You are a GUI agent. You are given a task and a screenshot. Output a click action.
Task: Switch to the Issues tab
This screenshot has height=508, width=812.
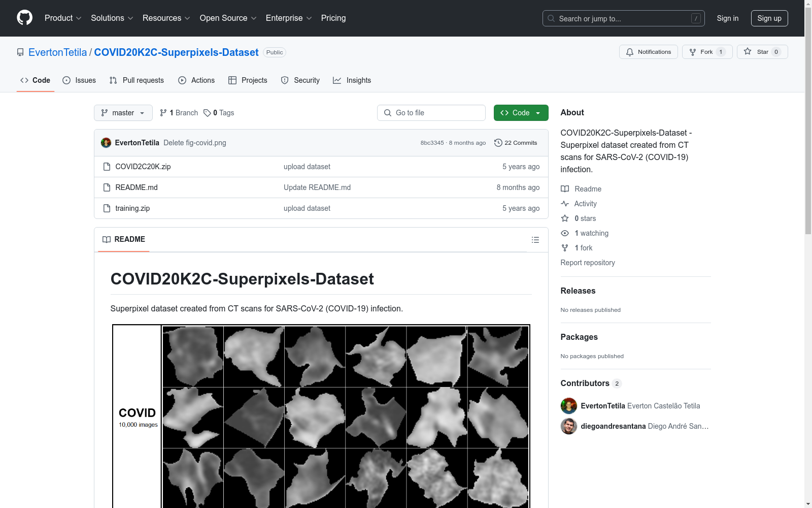tap(79, 80)
